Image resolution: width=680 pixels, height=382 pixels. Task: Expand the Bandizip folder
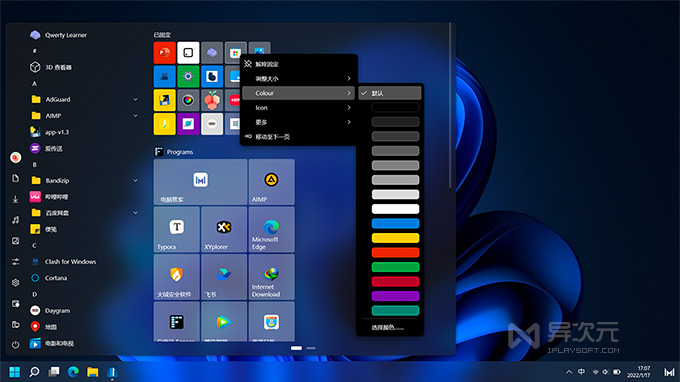pyautogui.click(x=135, y=180)
